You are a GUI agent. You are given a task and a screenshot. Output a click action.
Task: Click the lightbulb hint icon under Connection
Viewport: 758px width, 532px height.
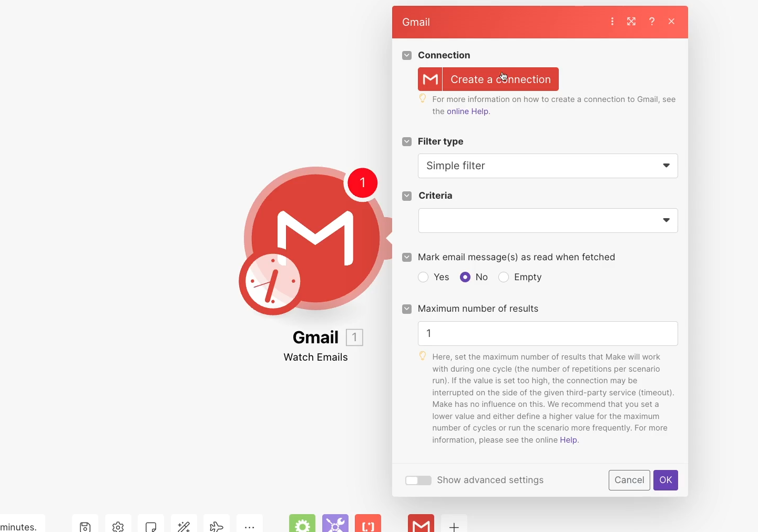click(423, 98)
